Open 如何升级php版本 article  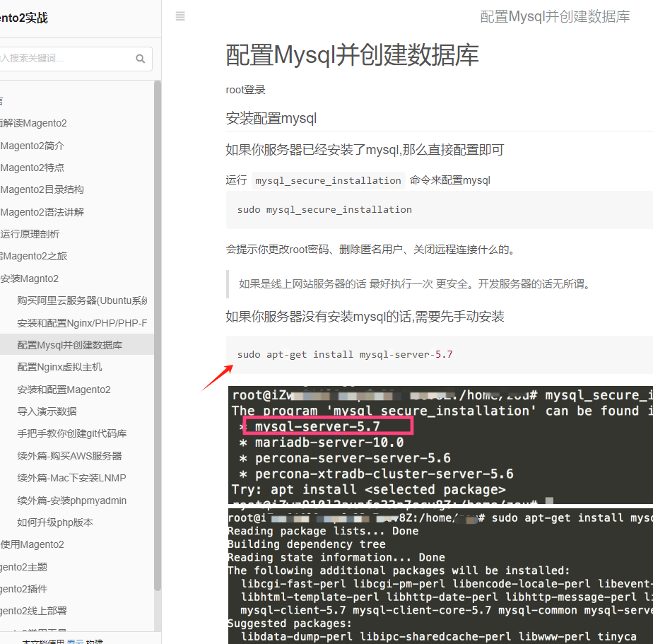(x=55, y=522)
